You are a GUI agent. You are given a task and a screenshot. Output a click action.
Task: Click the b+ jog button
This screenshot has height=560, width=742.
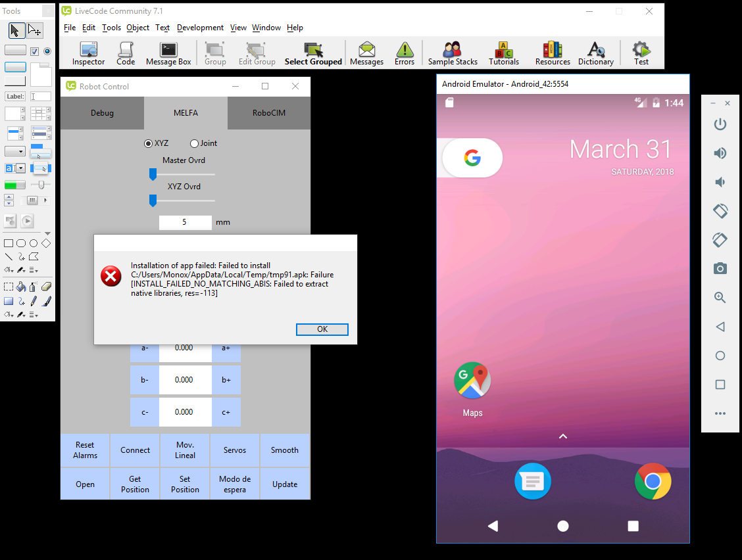point(226,380)
